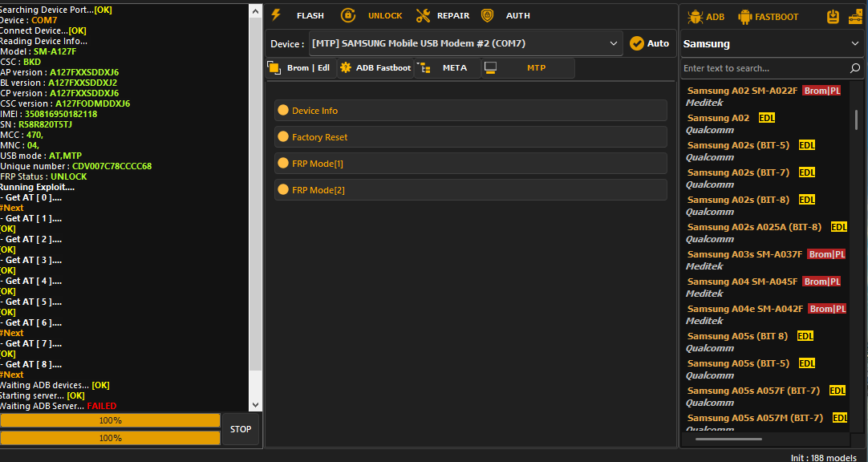
Task: Select Samsung A02 SM-A022F model
Action: [x=765, y=96]
